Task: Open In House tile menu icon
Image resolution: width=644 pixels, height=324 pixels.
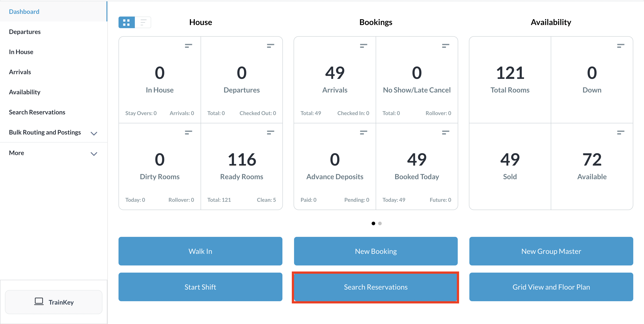Action: (x=188, y=46)
